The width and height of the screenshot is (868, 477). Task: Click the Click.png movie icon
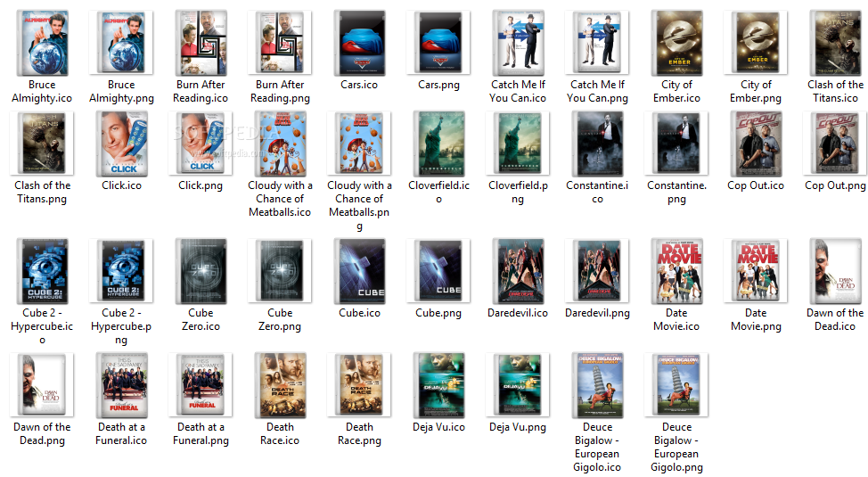click(x=201, y=144)
